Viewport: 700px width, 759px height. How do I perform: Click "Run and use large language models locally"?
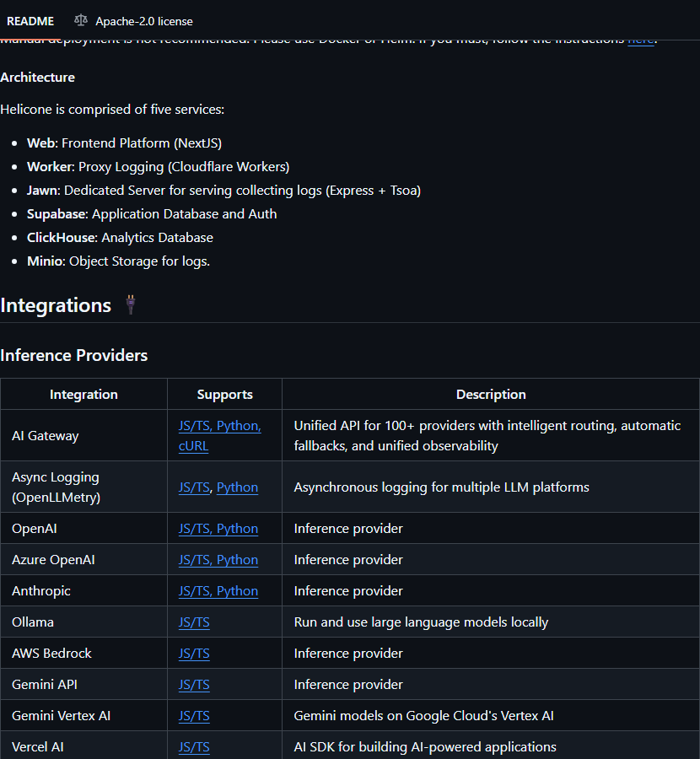(421, 622)
